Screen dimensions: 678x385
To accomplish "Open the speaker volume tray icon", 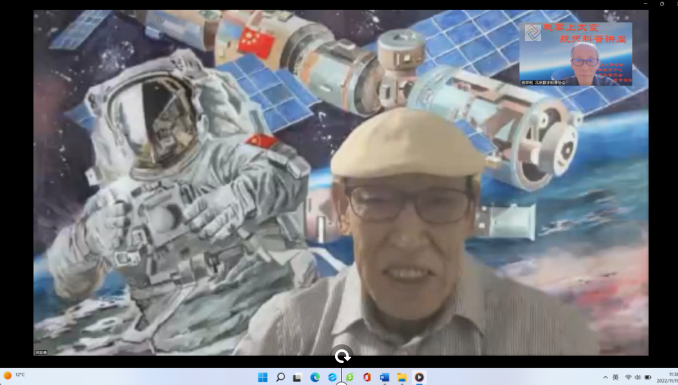I will pos(638,377).
